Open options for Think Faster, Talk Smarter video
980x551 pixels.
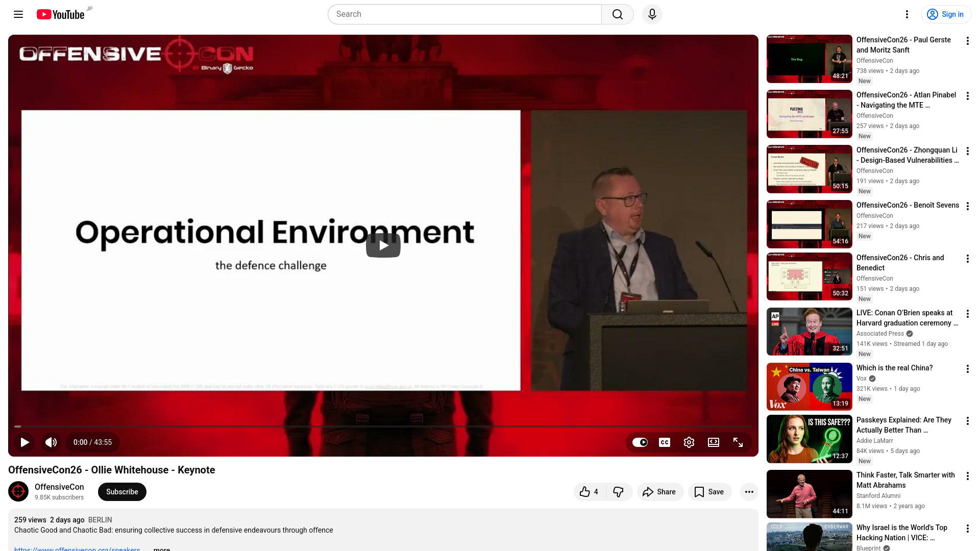tap(968, 476)
